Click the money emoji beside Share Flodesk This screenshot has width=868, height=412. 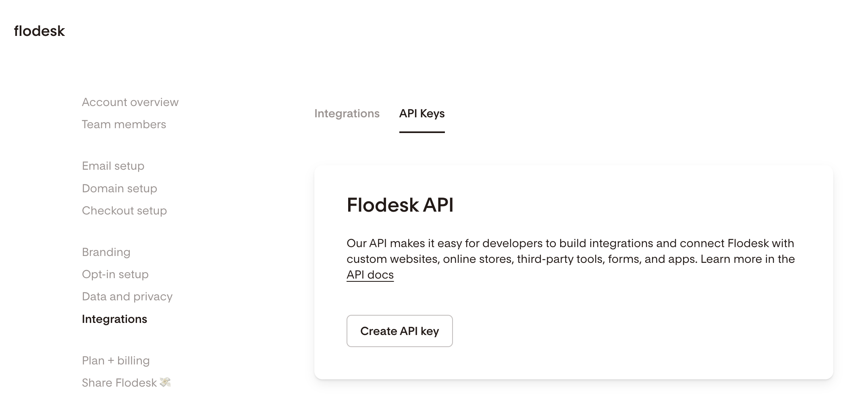[165, 382]
